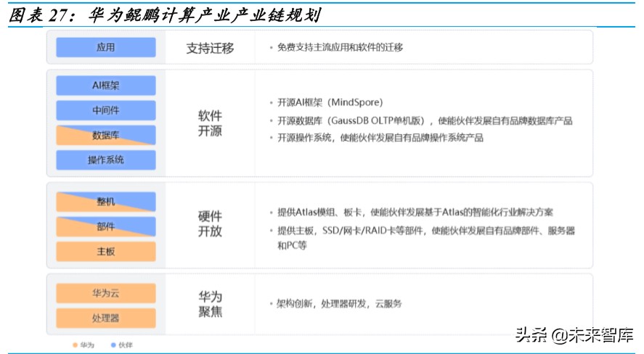Click text 免费支持主流应用和软件的迁移
Viewport: 644px width, 354px height.
pyautogui.click(x=340, y=47)
